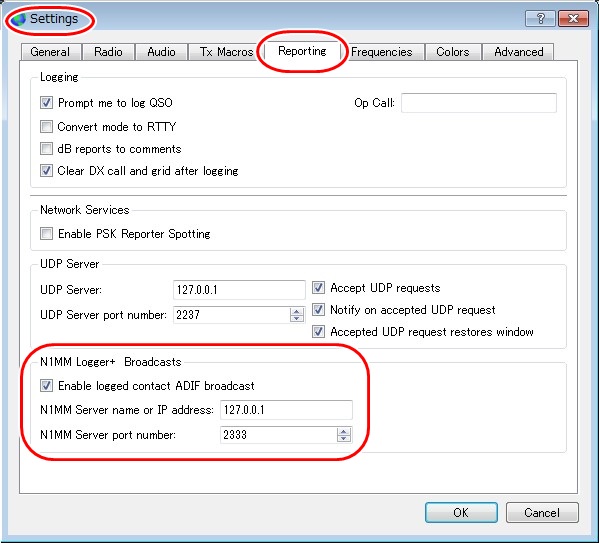Toggle Prompt me to log QSO checkbox
Screen dimensions: 599x543
pyautogui.click(x=46, y=102)
